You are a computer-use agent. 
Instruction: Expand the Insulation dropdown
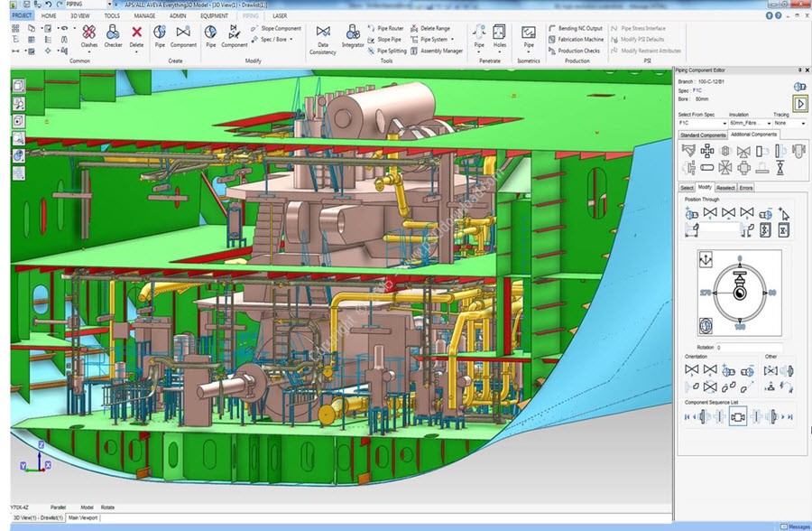pyautogui.click(x=749, y=123)
